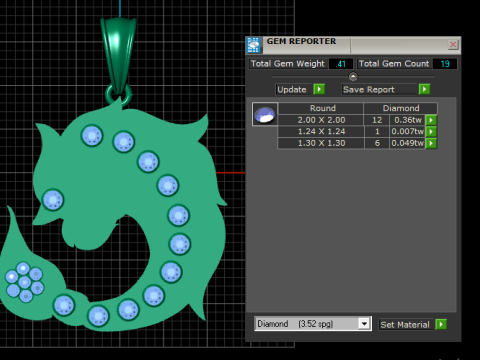Image resolution: width=480 pixels, height=360 pixels.
Task: Click the 0.36tw weight value
Action: (408, 120)
